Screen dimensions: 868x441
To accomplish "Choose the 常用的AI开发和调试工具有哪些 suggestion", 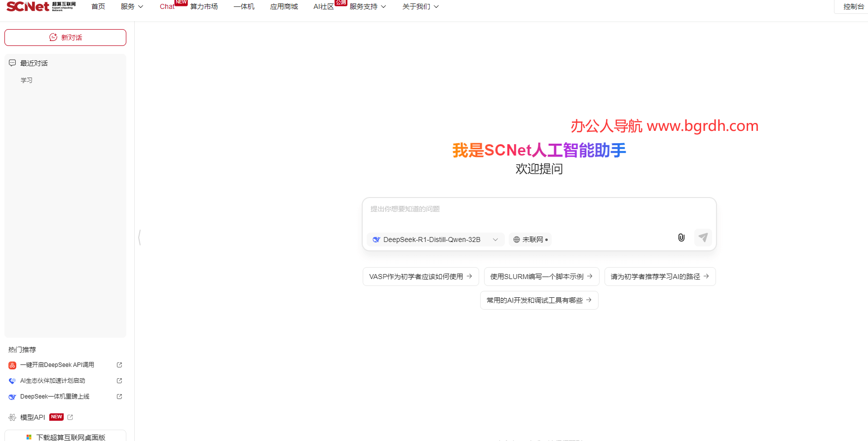I will [539, 300].
